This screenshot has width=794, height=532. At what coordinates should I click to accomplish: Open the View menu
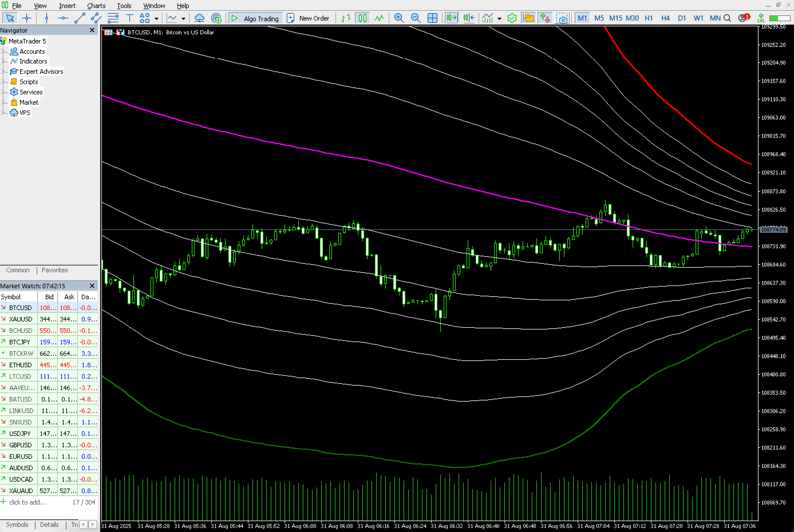pyautogui.click(x=40, y=6)
